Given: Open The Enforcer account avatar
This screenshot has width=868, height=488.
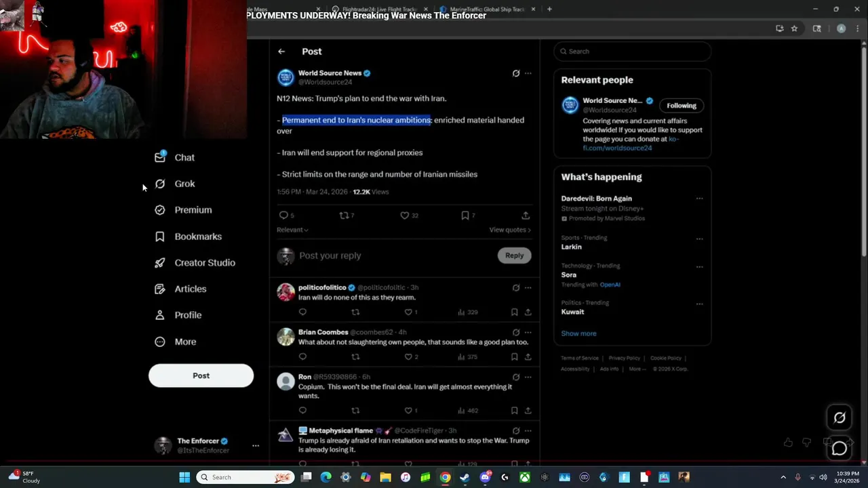Looking at the screenshot, I should coord(163,445).
